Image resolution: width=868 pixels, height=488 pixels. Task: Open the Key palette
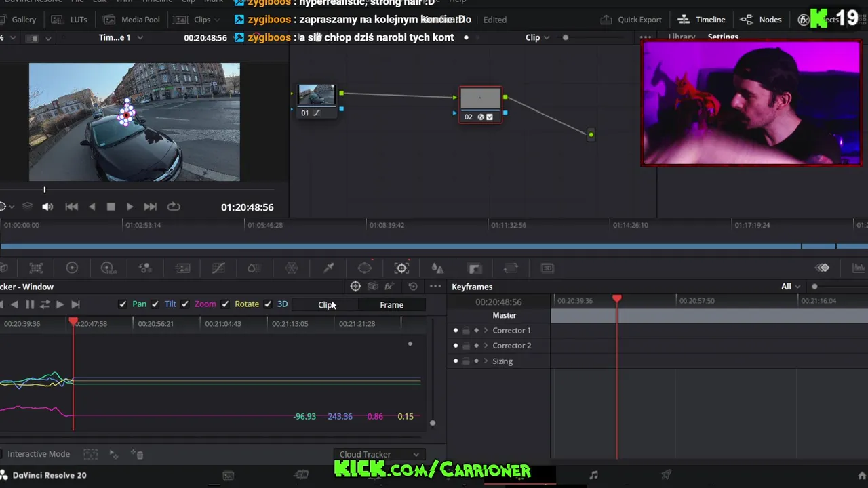point(475,268)
